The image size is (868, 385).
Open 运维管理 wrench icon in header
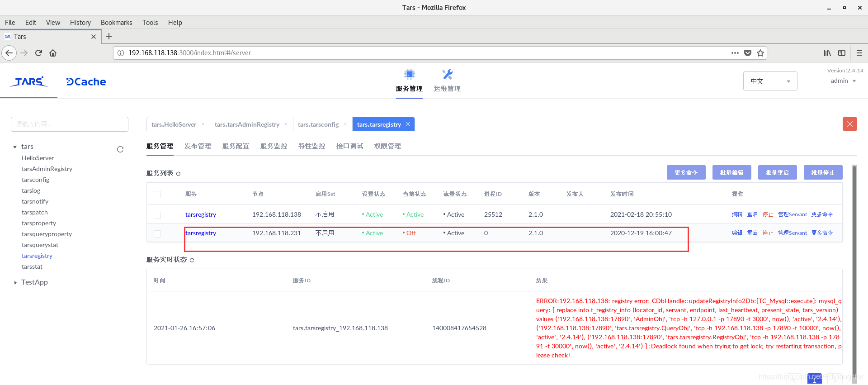coord(448,74)
